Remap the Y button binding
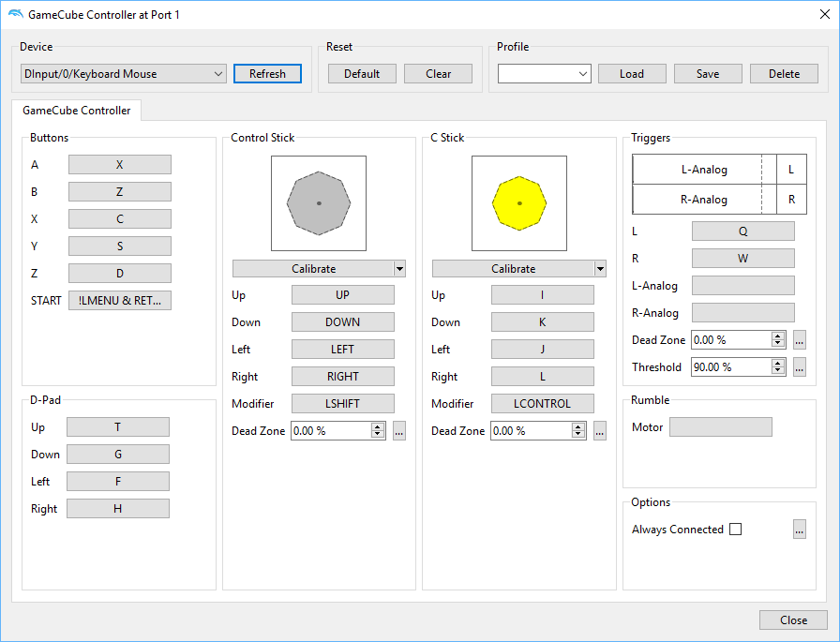Viewport: 840px width, 642px height. pos(120,246)
